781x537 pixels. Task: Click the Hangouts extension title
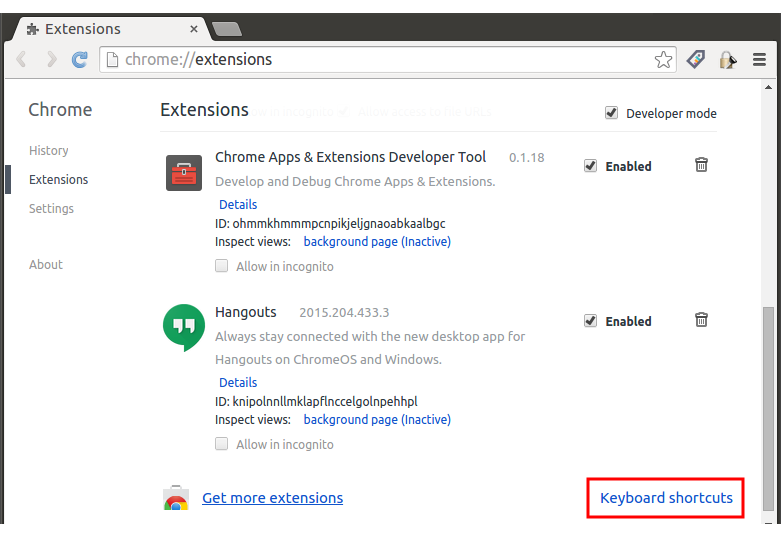[x=246, y=312]
